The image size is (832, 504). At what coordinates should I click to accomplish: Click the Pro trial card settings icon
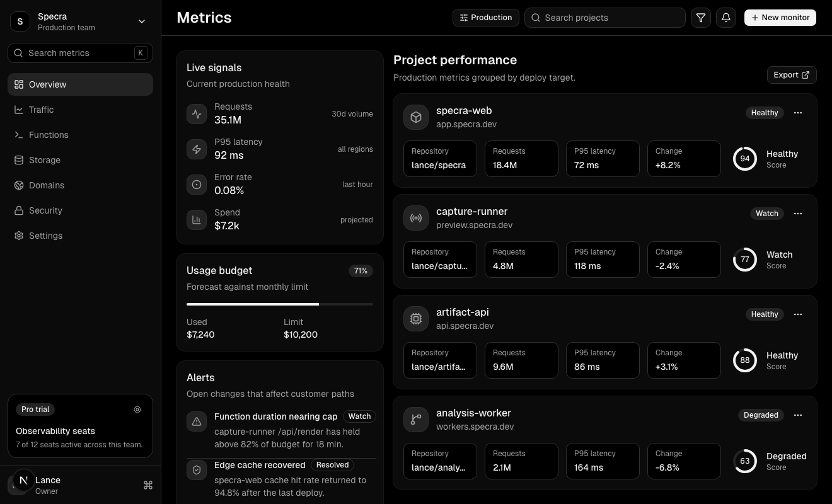tap(137, 409)
